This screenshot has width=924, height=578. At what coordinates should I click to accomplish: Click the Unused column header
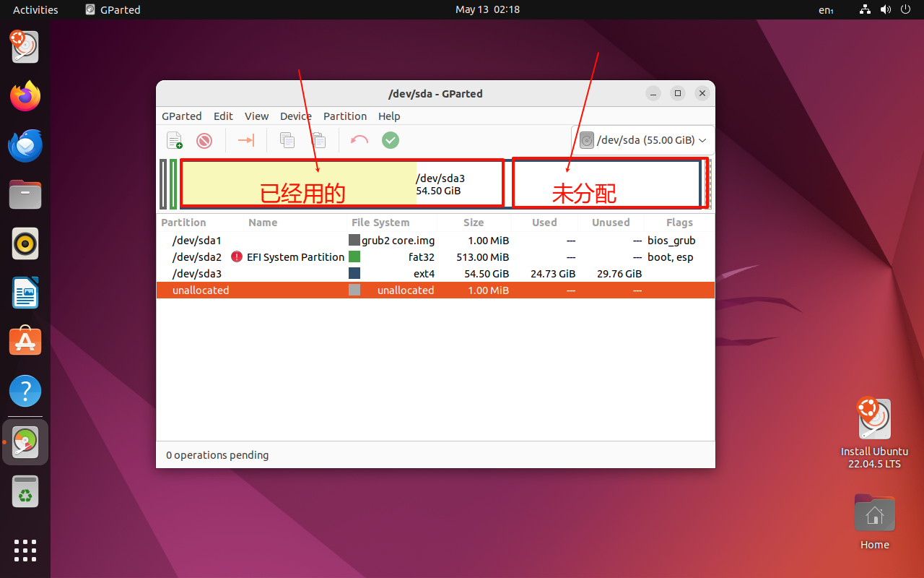pyautogui.click(x=611, y=223)
